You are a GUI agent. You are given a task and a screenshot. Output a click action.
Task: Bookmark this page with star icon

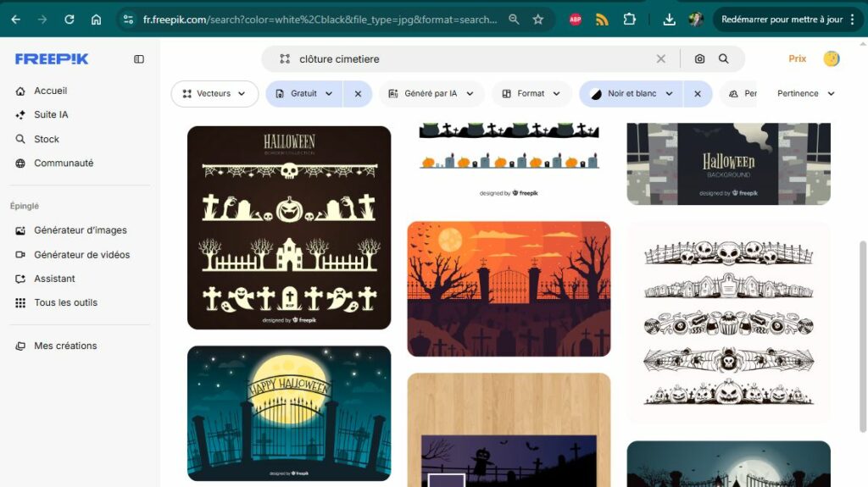[538, 19]
